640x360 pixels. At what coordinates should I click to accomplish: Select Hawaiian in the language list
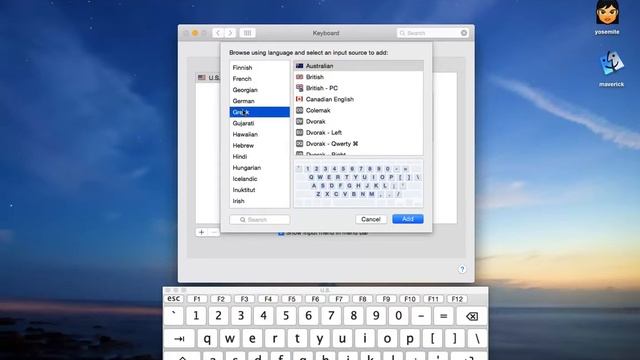259,134
